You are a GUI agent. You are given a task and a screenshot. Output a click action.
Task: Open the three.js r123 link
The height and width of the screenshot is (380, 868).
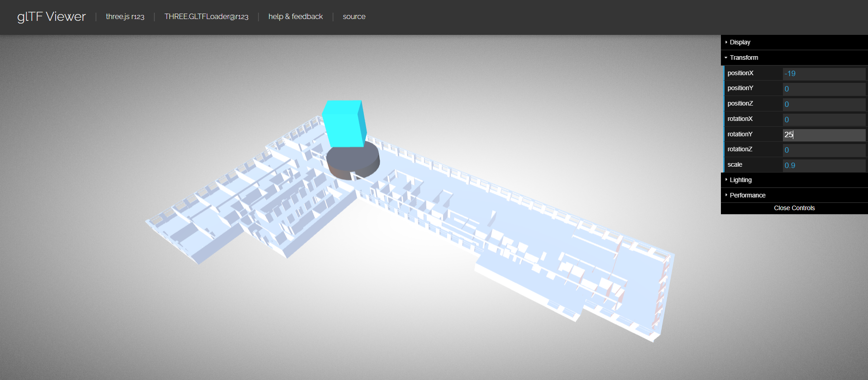(125, 17)
